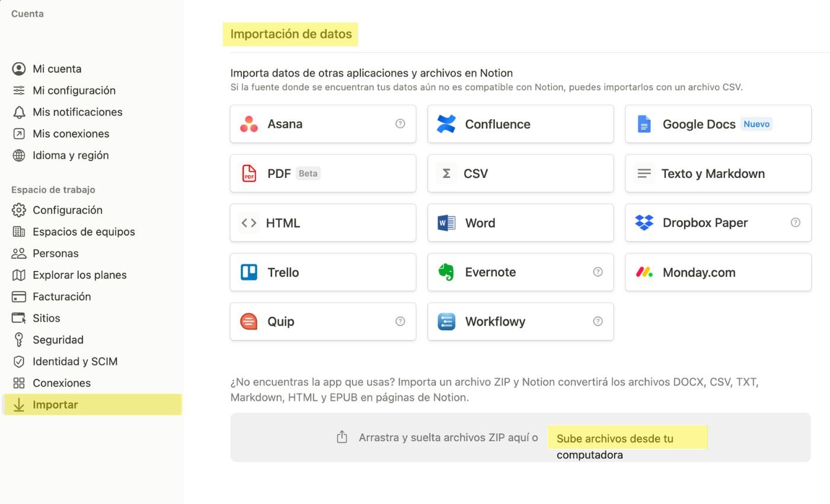Click the Espacio de trabajo section label
830x504 pixels.
[53, 190]
